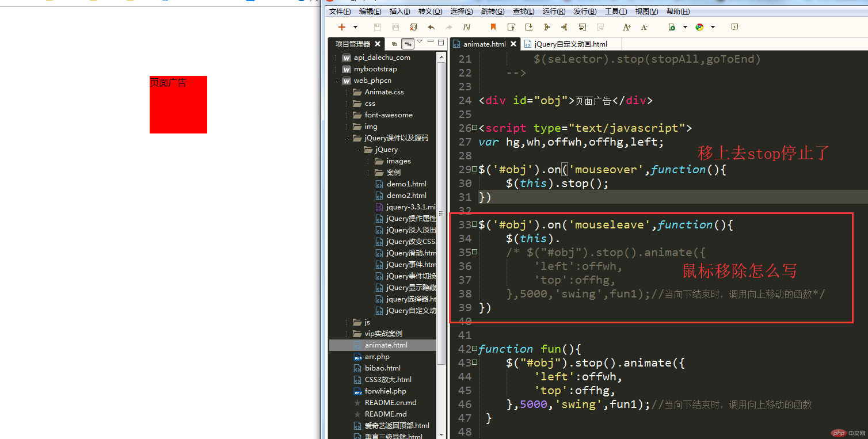Viewport: 868px width, 439px height.
Task: Open dropdown beside run-in-browser icon
Action: (x=685, y=27)
